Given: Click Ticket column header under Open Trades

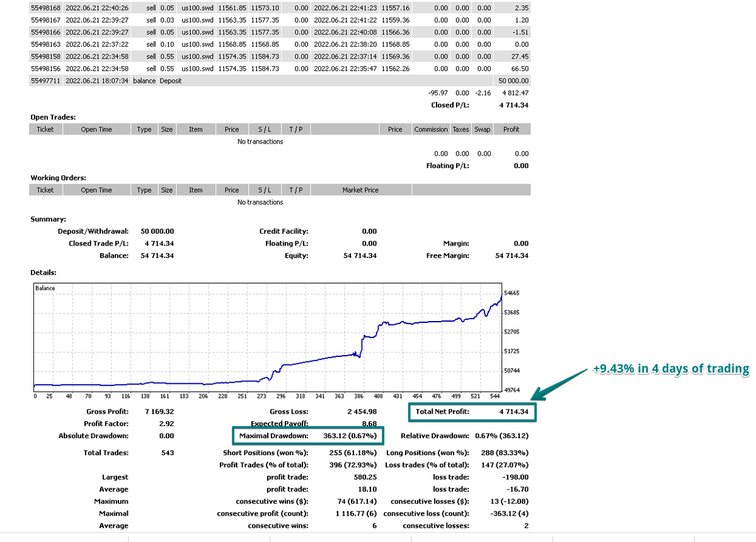Looking at the screenshot, I should pyautogui.click(x=45, y=129).
